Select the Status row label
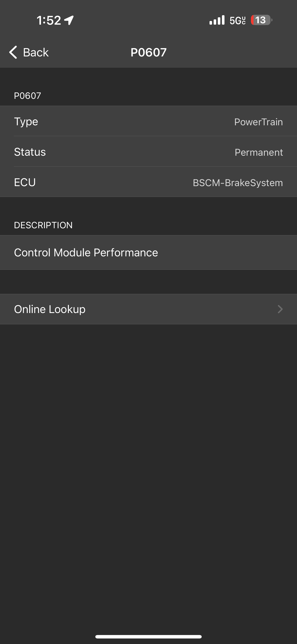Image resolution: width=297 pixels, height=644 pixels. pyautogui.click(x=30, y=152)
